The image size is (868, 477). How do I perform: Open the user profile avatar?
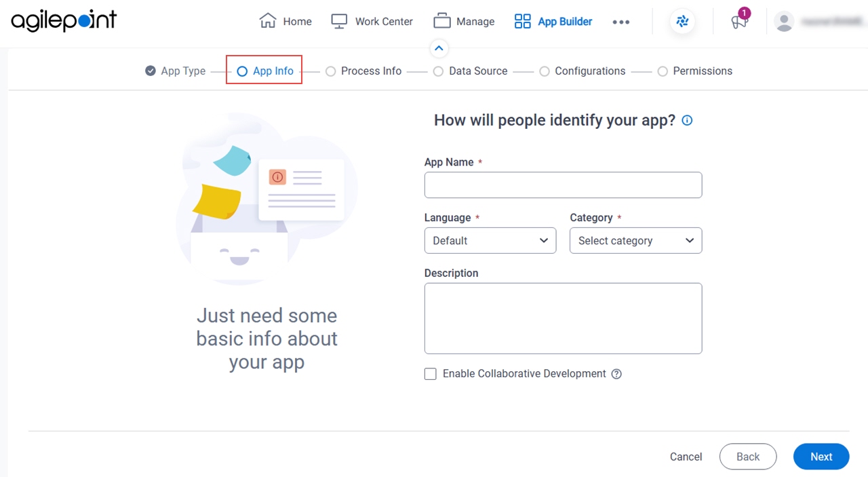pyautogui.click(x=784, y=22)
